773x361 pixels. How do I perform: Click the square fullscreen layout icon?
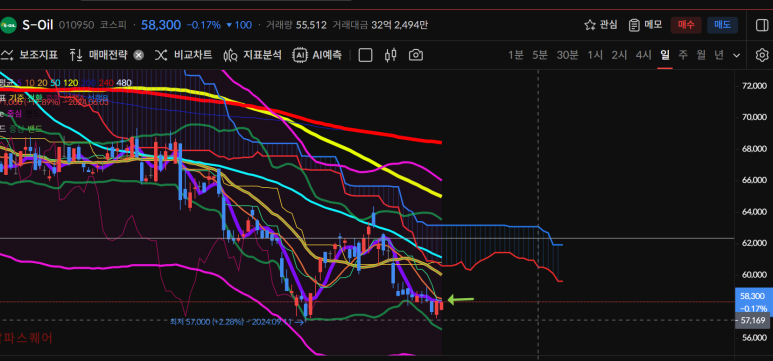(x=365, y=55)
